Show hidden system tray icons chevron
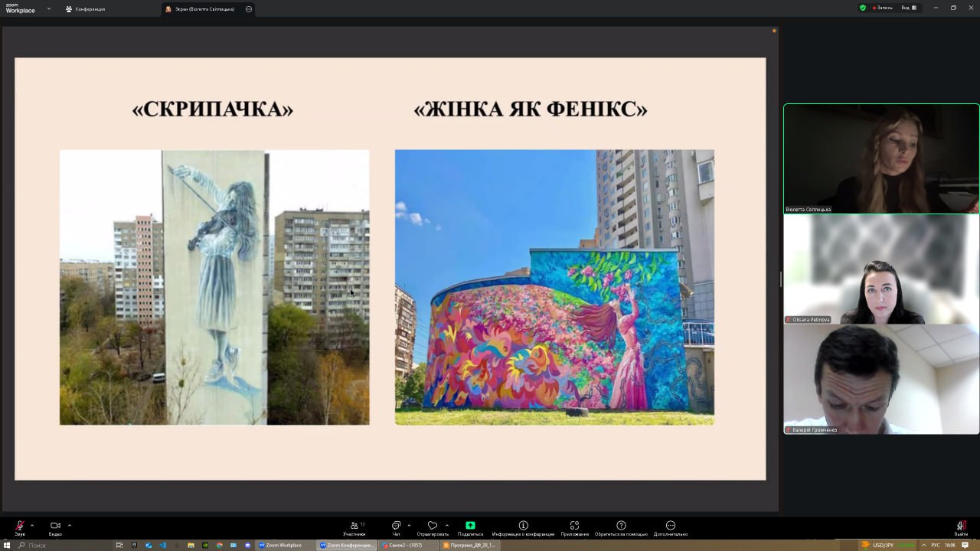The image size is (980, 551). [924, 545]
